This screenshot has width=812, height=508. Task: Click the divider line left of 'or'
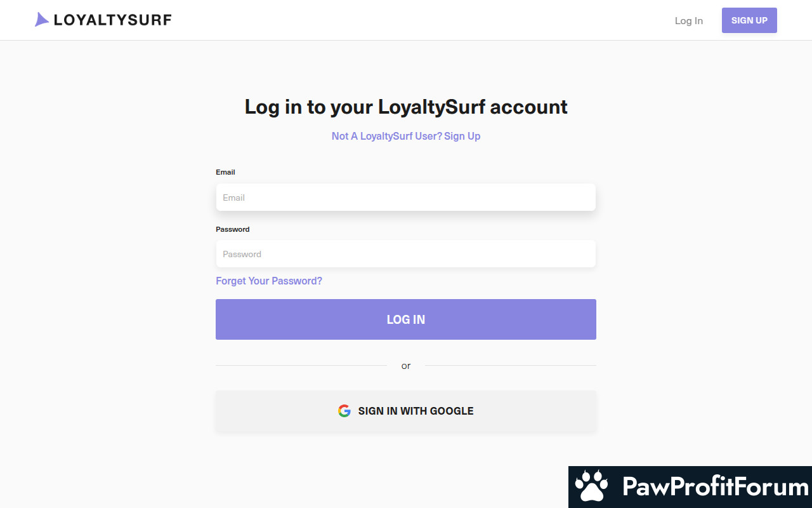(x=301, y=366)
